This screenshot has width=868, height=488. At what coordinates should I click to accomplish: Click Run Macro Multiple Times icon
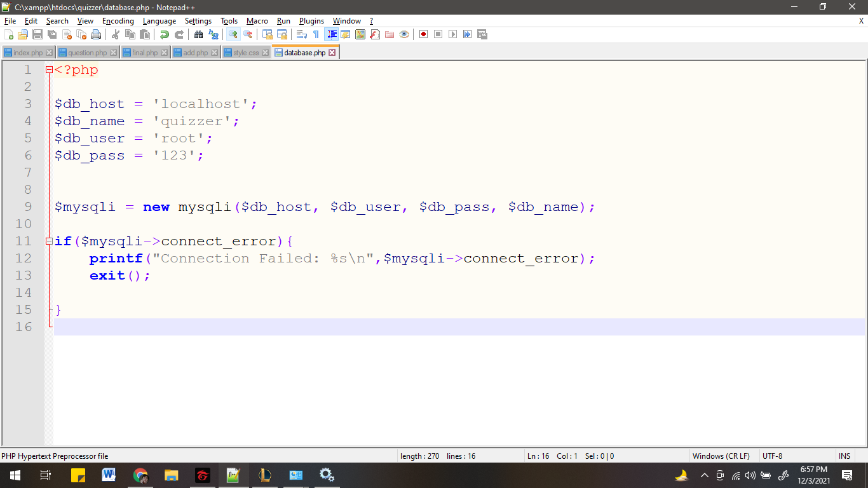(468, 34)
